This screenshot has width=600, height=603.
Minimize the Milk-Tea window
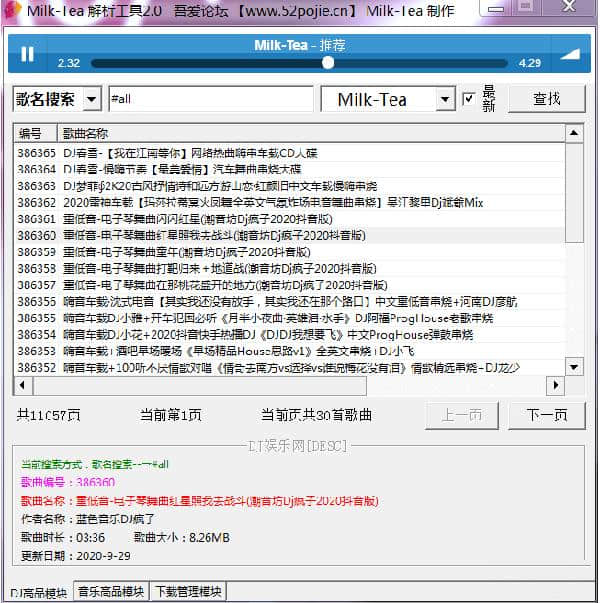pyautogui.click(x=496, y=8)
